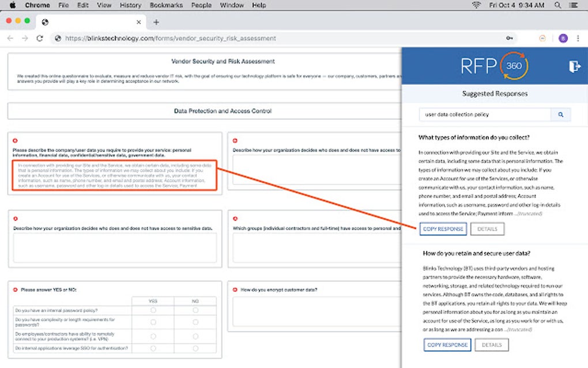Go back using the browser back arrow
This screenshot has height=368, width=588.
coord(10,37)
